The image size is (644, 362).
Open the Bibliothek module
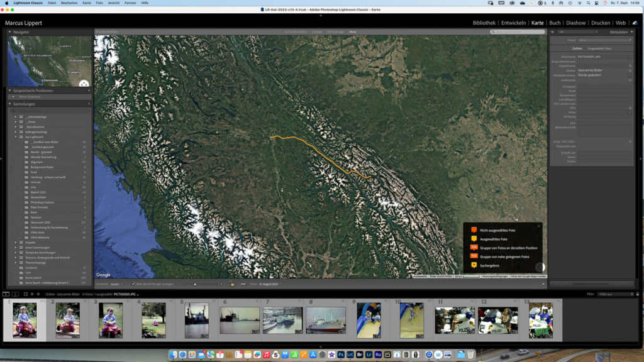point(484,23)
